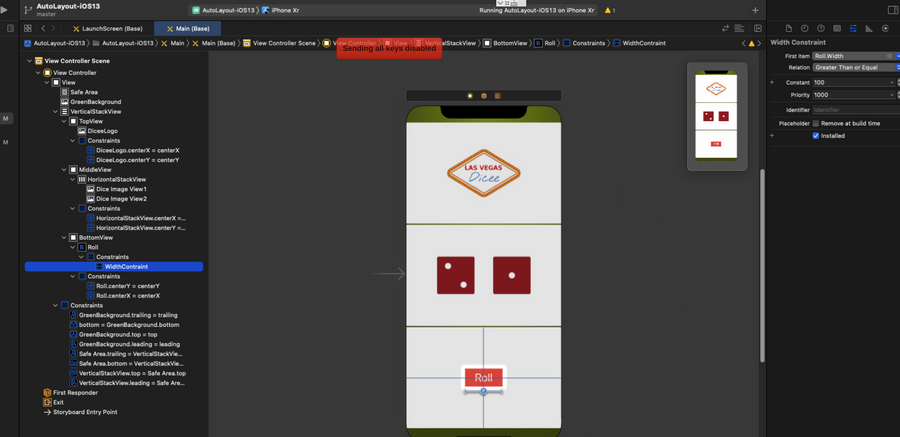Click the Roll button on canvas
This screenshot has height=437, width=900.
483,378
